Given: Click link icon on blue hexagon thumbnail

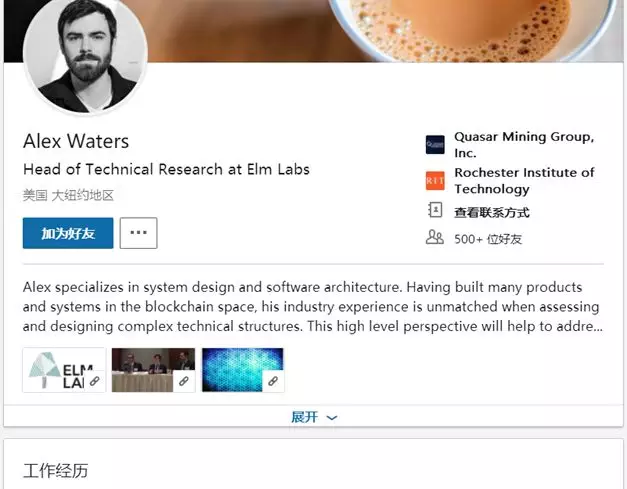Looking at the screenshot, I should (x=272, y=381).
